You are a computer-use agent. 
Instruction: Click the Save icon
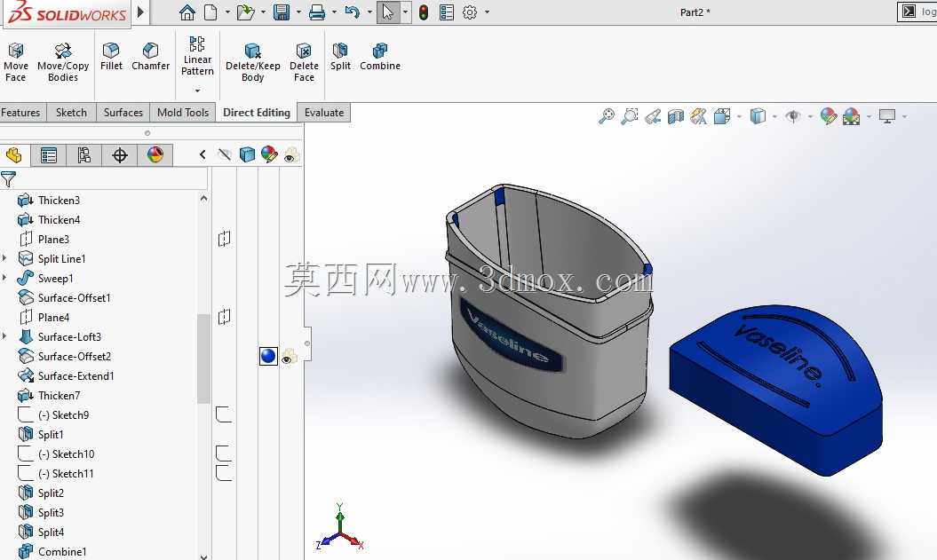pyautogui.click(x=282, y=12)
